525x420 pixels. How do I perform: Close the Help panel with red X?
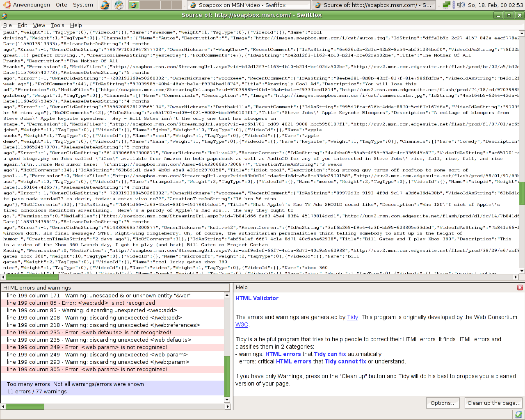pos(520,288)
